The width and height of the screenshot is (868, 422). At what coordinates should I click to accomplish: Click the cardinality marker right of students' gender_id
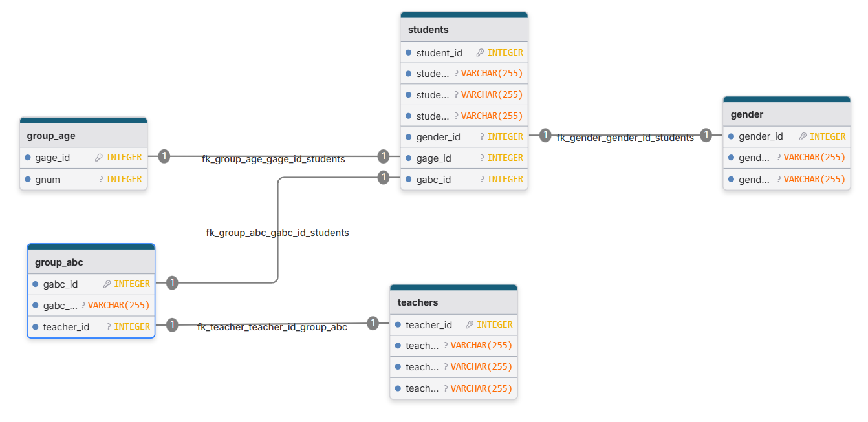[x=545, y=135]
